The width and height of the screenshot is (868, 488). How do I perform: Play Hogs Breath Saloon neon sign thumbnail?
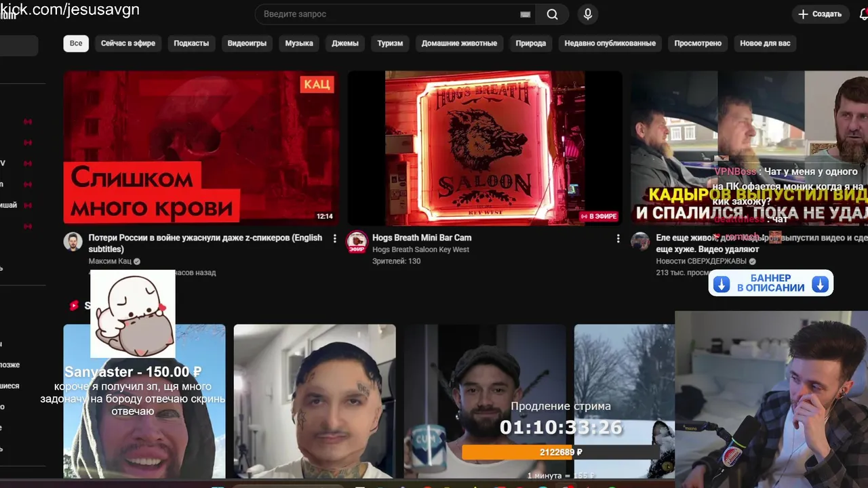tap(485, 148)
